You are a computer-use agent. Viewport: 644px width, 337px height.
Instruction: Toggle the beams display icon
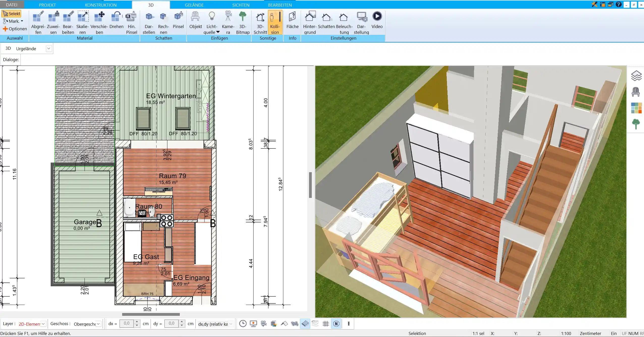(x=295, y=324)
